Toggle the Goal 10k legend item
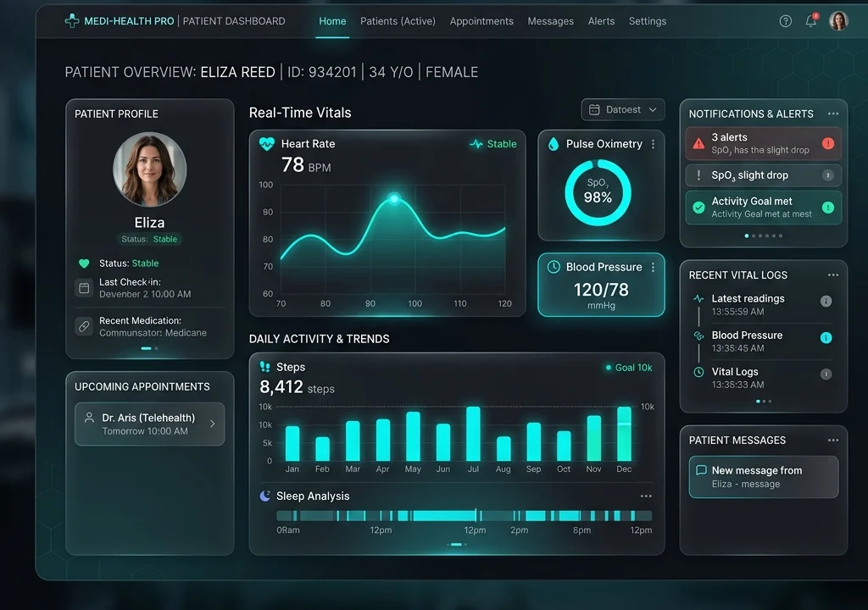The width and height of the screenshot is (868, 610). [629, 368]
